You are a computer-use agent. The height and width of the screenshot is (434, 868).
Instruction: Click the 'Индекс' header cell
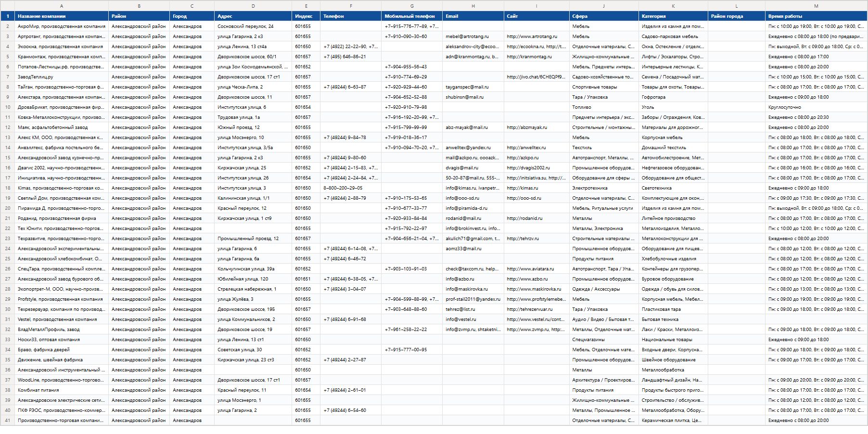(306, 16)
